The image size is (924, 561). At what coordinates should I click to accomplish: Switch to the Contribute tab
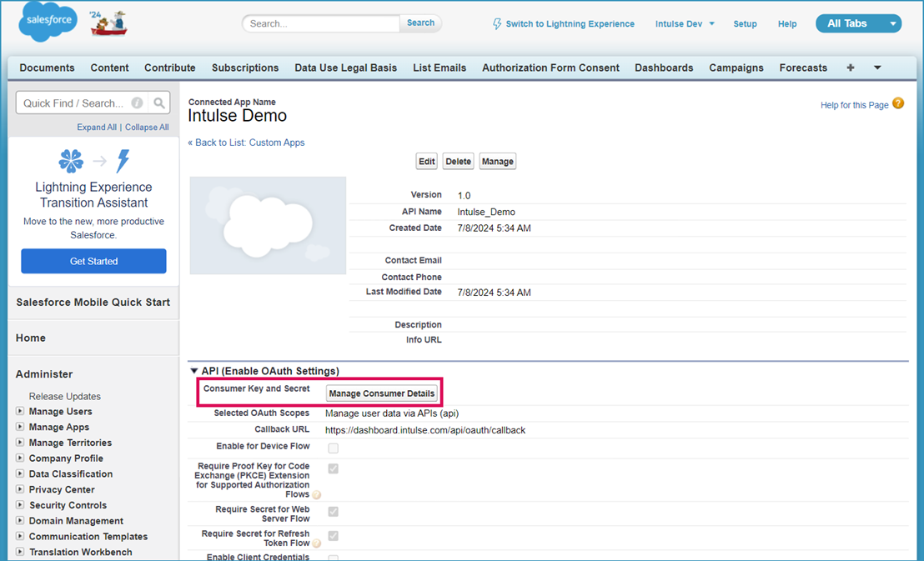170,68
